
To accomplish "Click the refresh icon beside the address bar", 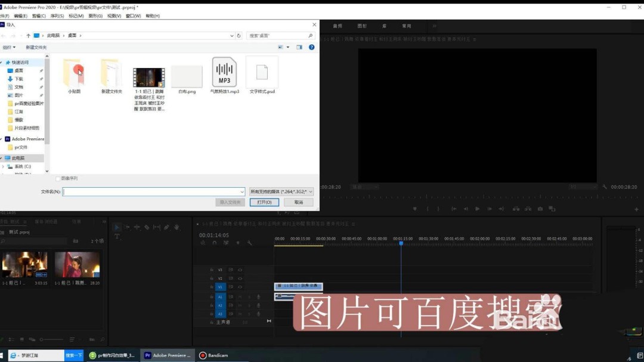I will click(x=239, y=36).
